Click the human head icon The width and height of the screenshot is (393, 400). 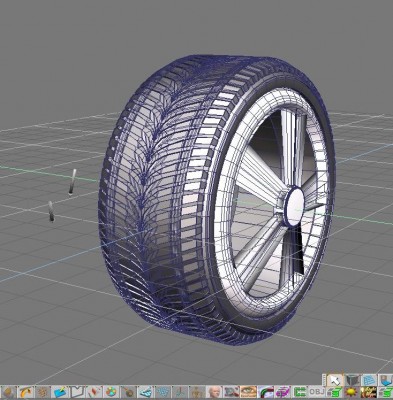point(214,392)
